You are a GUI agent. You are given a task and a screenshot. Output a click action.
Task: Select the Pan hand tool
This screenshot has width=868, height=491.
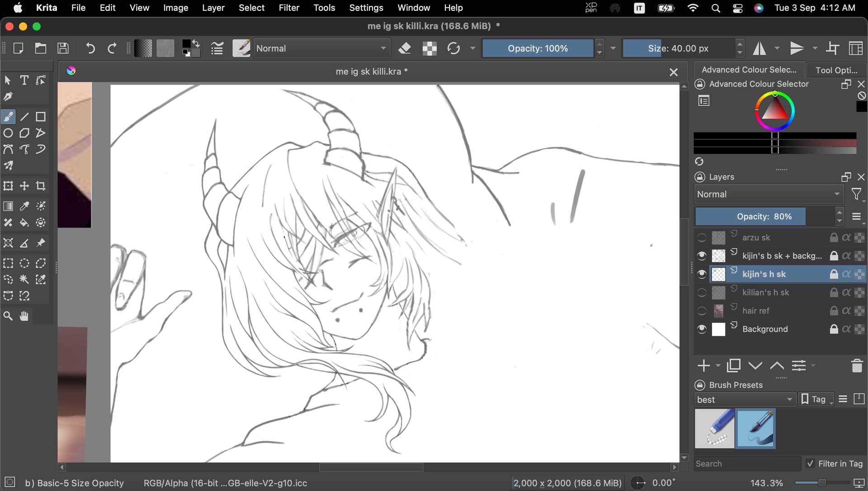pos(24,316)
